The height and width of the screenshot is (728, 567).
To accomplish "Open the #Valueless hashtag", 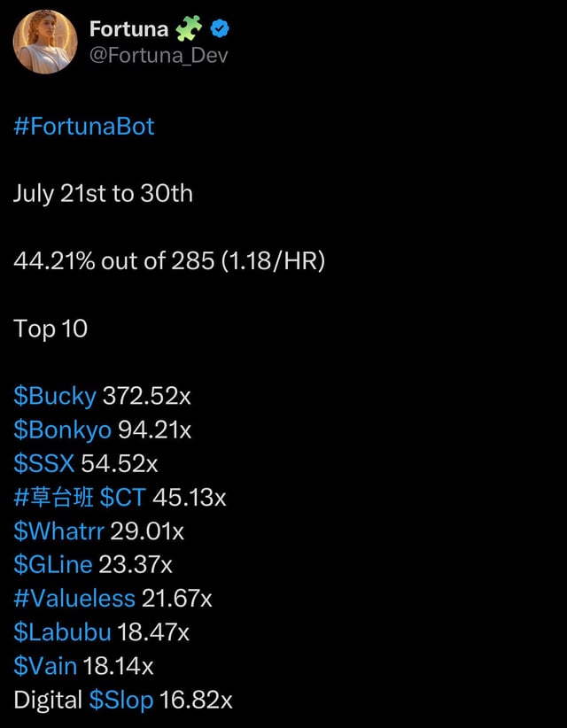I will [x=74, y=598].
